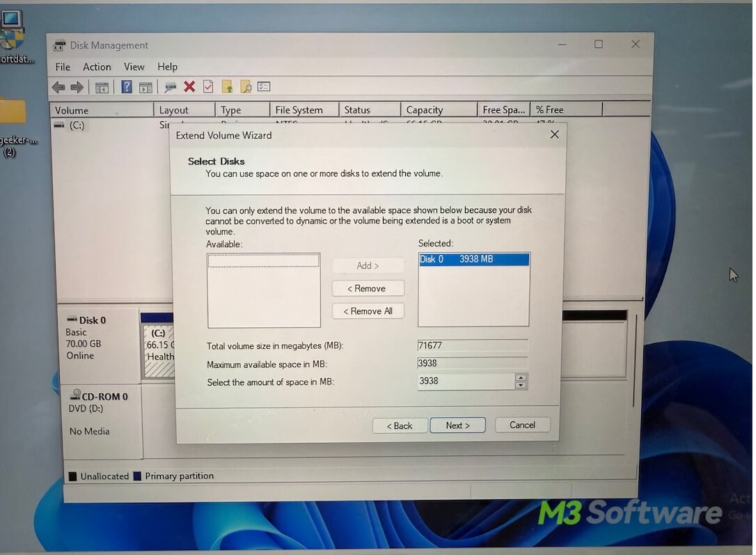Click the empty Available disks list box

[x=264, y=290]
